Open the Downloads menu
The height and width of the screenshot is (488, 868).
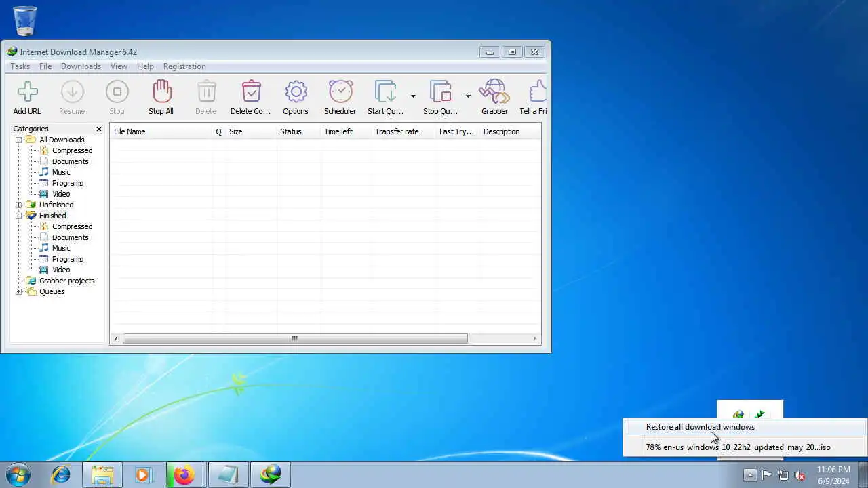point(81,66)
